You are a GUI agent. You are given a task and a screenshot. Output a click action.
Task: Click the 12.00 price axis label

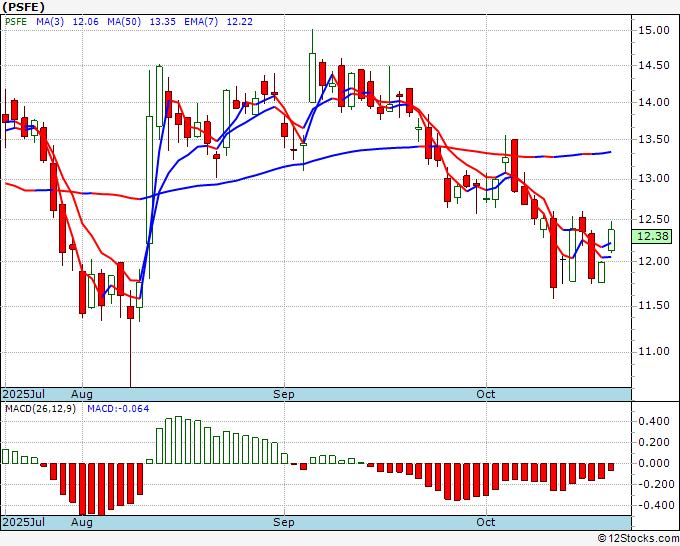[x=654, y=261]
